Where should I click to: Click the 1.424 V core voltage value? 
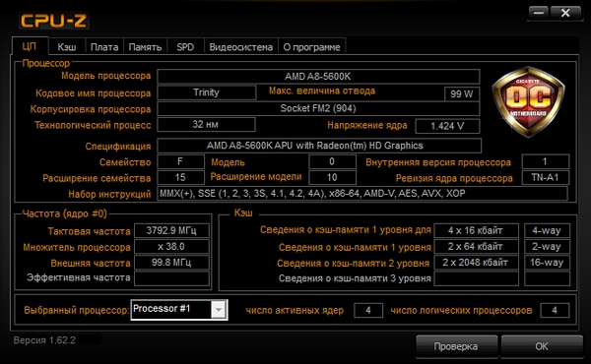point(447,126)
